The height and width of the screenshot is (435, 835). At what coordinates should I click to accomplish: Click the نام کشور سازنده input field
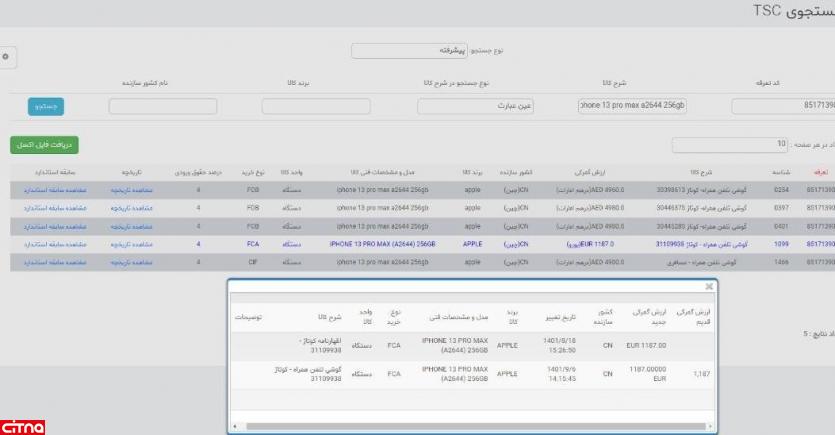[162, 106]
